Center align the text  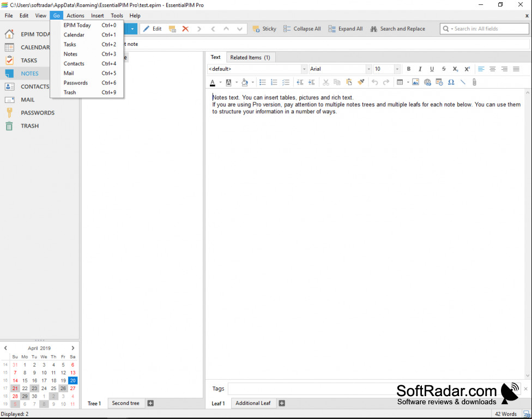[493, 69]
